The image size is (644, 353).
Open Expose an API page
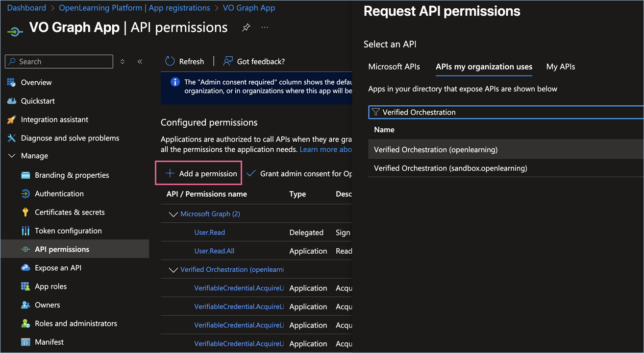pos(58,268)
